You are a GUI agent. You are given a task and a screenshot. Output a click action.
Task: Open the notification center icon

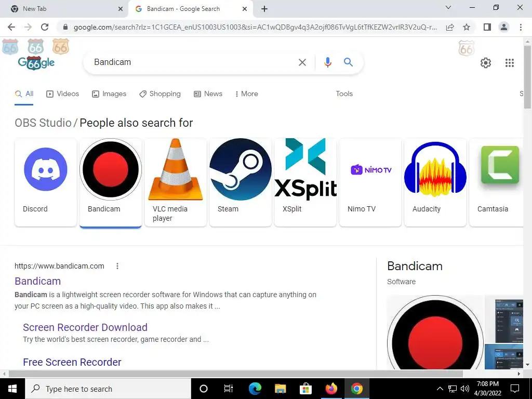click(x=515, y=389)
